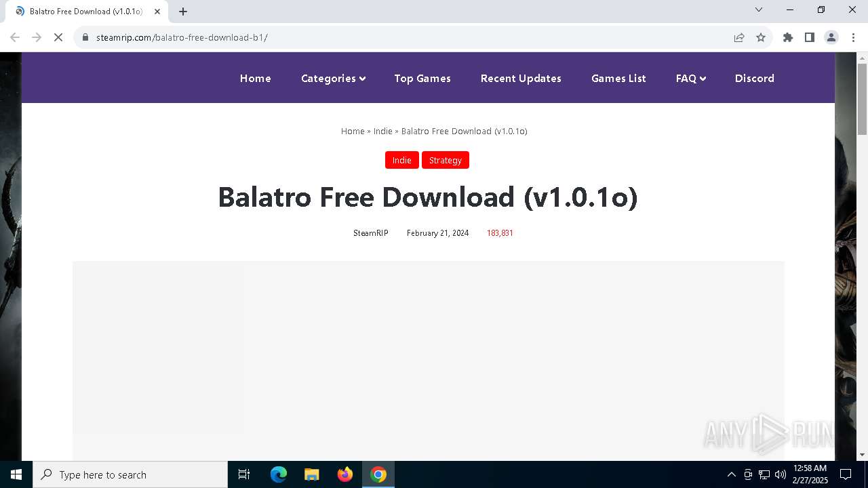868x488 pixels.
Task: Bookmark this tab with the star
Action: tap(761, 37)
